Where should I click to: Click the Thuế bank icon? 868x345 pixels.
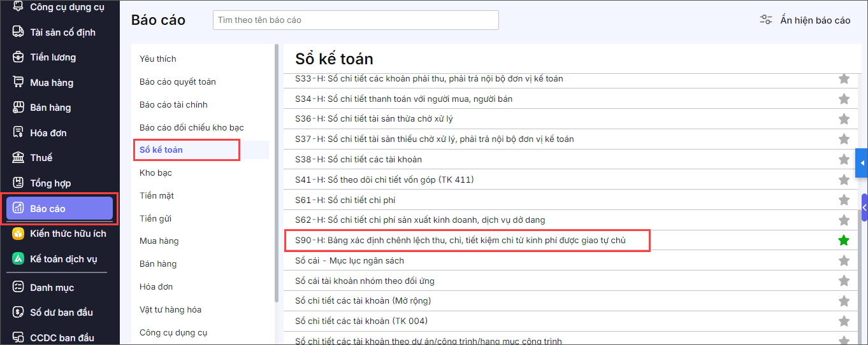click(x=18, y=158)
